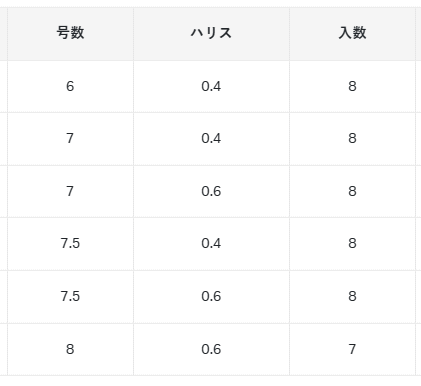Click 入数 8 in the 7.5 / 0.6 row

(352, 297)
